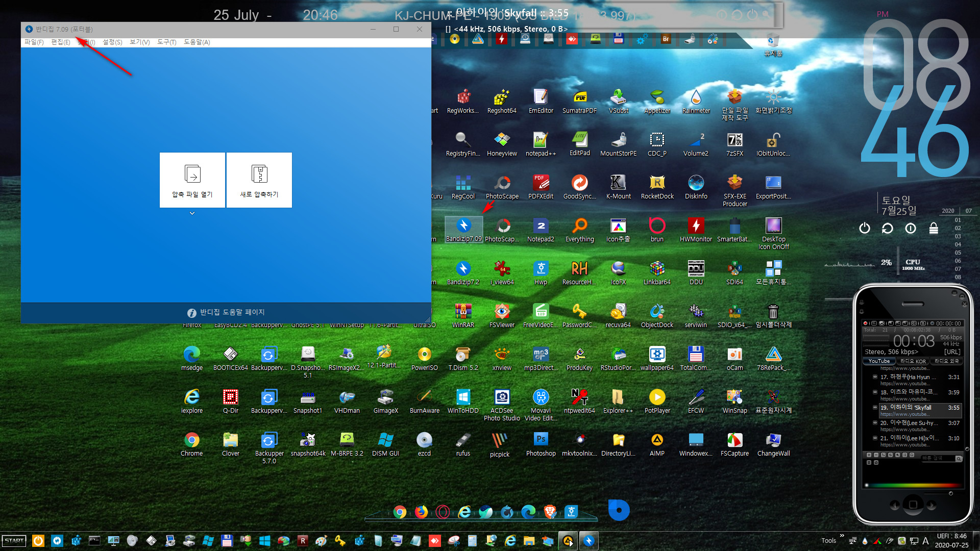980x551 pixels.
Task: Open the AIMP desktop icon
Action: tap(657, 444)
